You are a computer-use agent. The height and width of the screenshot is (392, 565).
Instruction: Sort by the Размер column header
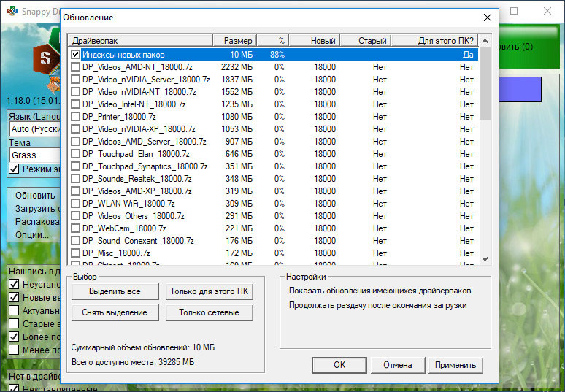(x=235, y=41)
